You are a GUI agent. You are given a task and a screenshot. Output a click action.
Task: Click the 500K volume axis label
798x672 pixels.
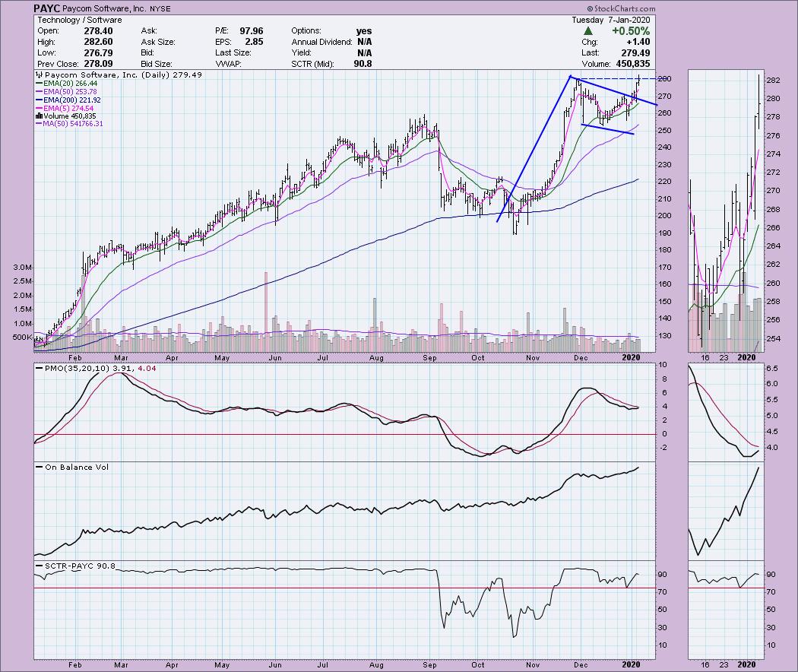point(23,338)
